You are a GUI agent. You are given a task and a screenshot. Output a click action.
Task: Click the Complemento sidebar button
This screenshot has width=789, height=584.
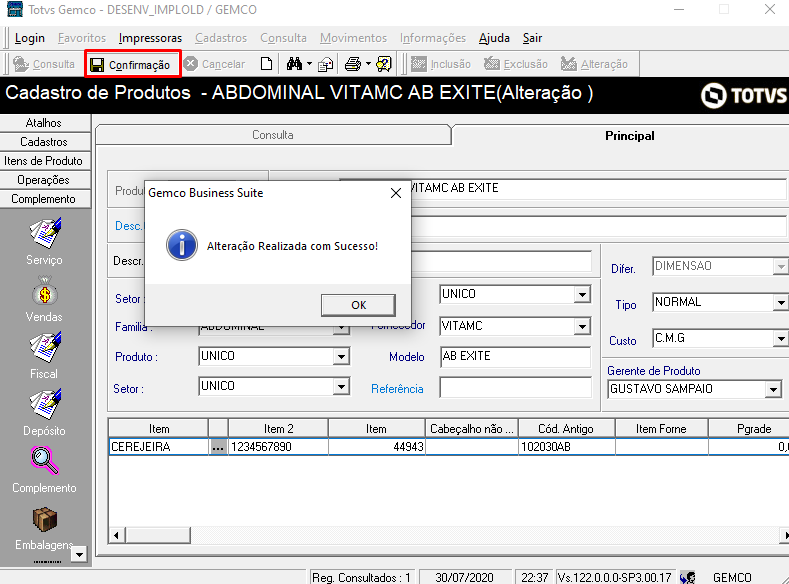[x=44, y=199]
